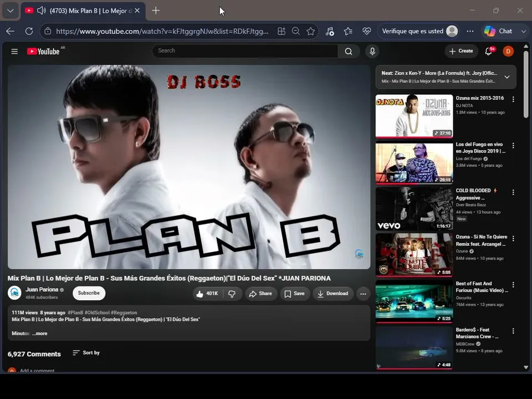This screenshot has width=532, height=399.
Task: Open options for Bardero$ video
Action: pos(513,331)
